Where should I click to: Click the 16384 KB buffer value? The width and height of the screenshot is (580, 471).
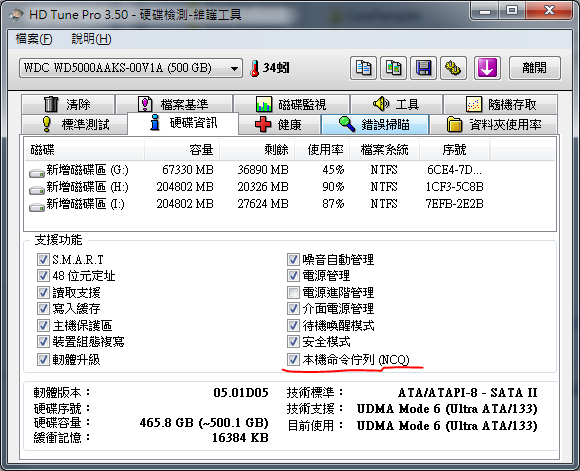coord(240,438)
